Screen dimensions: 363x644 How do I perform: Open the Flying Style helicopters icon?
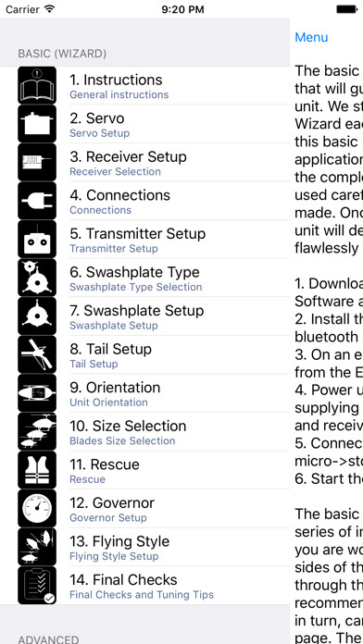coord(37,547)
